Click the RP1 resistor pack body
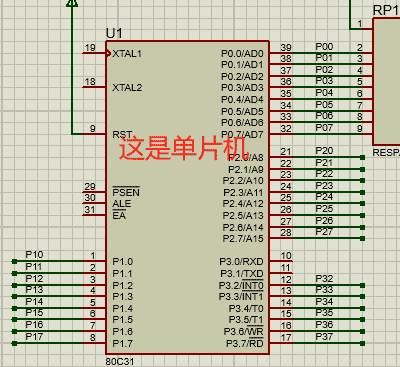The image size is (400, 367). [386, 81]
